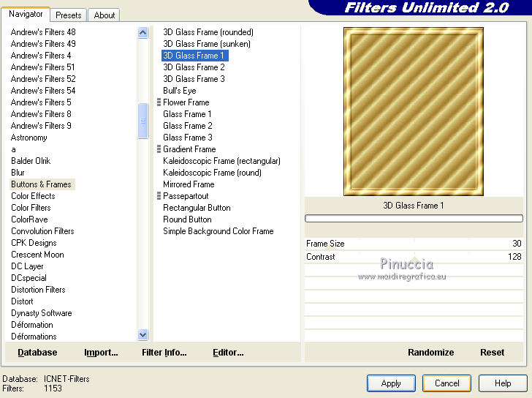Screen dimensions: 532x398
Task: Choose the Glass Frame 3 filter
Action: (x=188, y=138)
